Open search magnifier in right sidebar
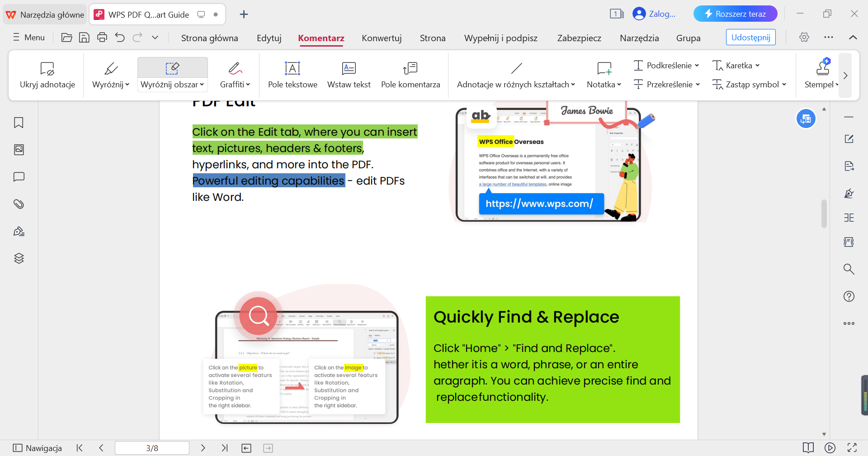The height and width of the screenshot is (456, 868). tap(849, 269)
